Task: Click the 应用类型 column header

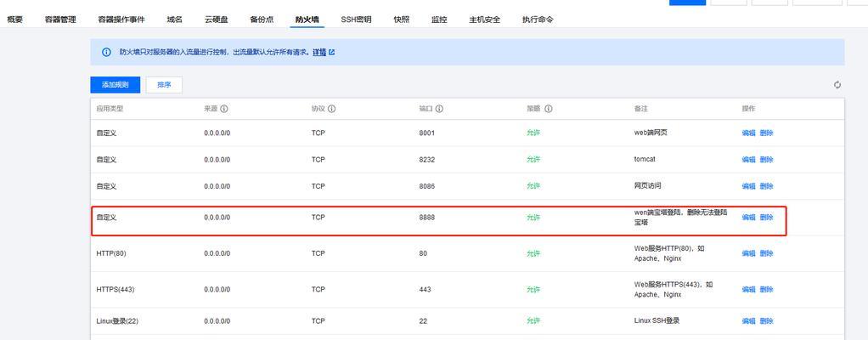Action: point(110,109)
